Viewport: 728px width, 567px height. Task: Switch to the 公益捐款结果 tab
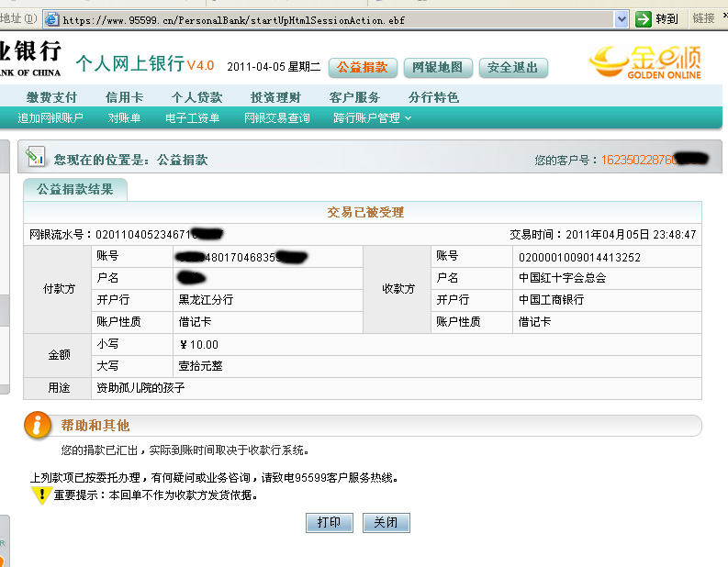(74, 189)
